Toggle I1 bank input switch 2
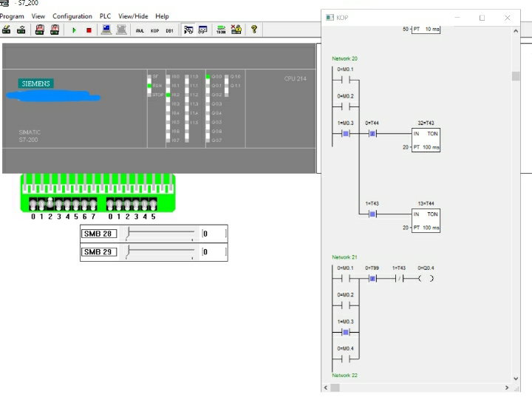The height and width of the screenshot is (400, 532). pyautogui.click(x=127, y=205)
